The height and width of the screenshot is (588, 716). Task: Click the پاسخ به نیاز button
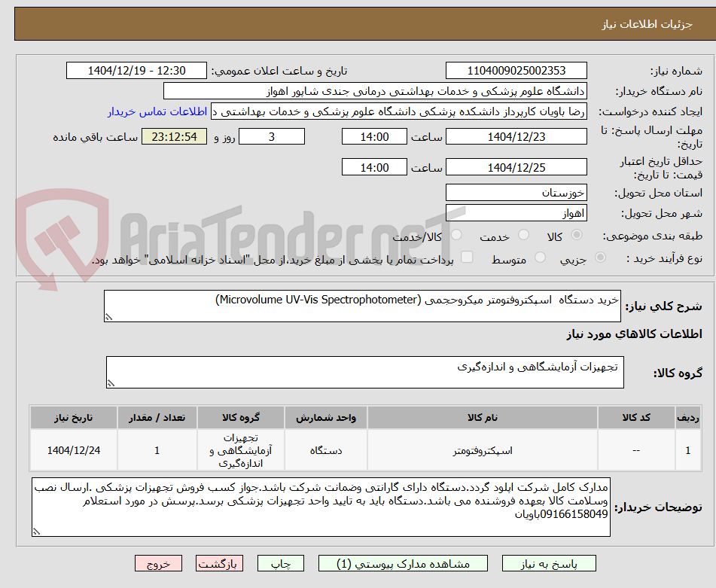click(x=549, y=563)
